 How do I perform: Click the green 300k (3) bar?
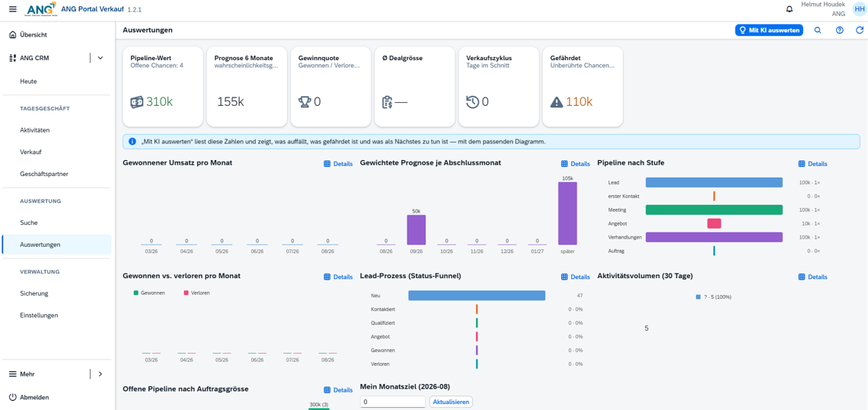click(x=319, y=409)
